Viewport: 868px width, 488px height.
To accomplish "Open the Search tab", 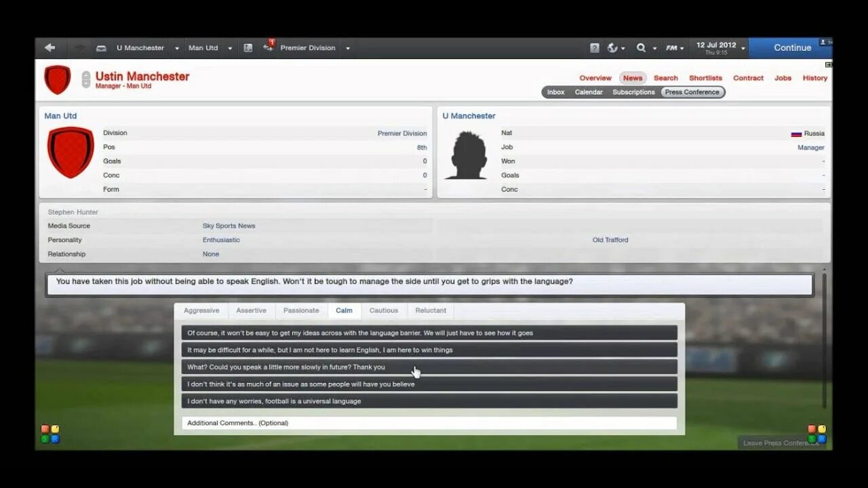I will tap(666, 78).
